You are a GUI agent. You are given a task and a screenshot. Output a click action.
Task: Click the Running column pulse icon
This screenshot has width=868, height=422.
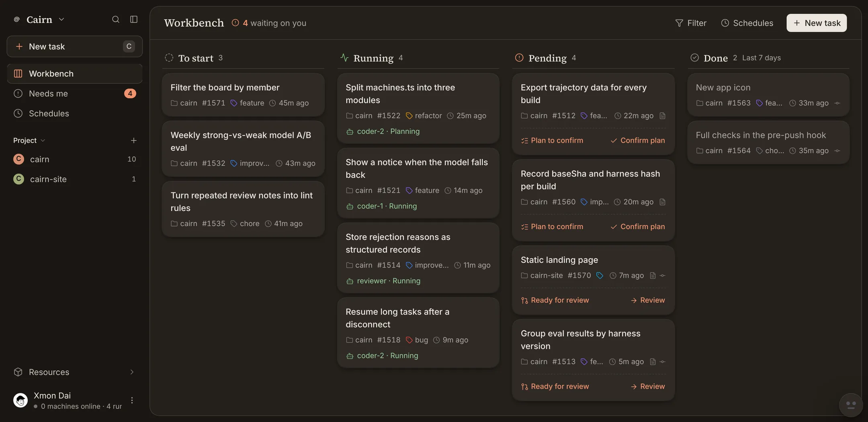point(344,57)
